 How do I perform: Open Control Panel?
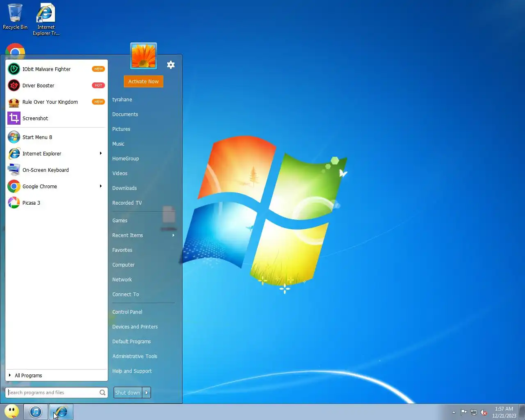coord(127,312)
